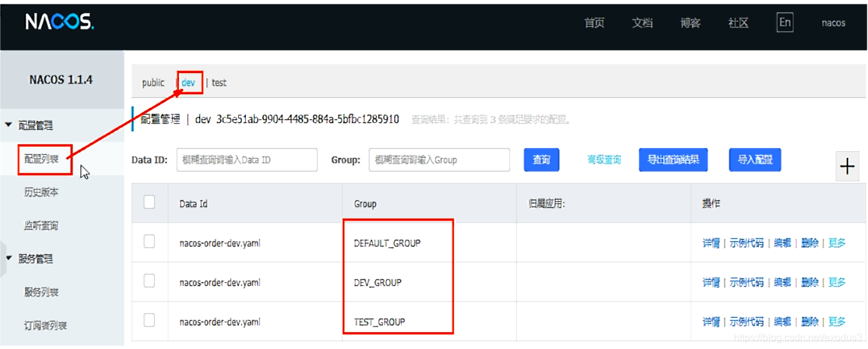Select 监听查询 in the sidebar
Screen dimensions: 868x349
click(x=41, y=225)
